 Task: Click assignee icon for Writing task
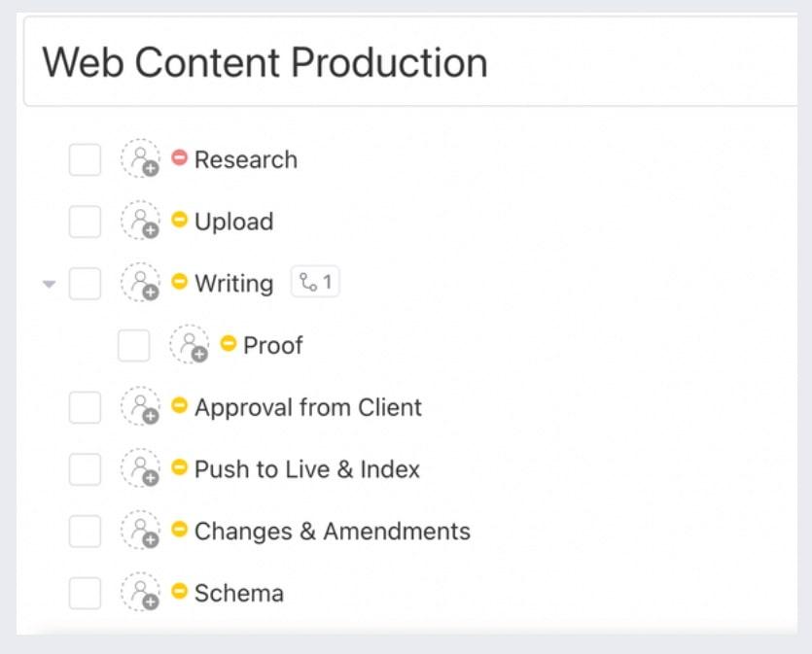pyautogui.click(x=140, y=284)
